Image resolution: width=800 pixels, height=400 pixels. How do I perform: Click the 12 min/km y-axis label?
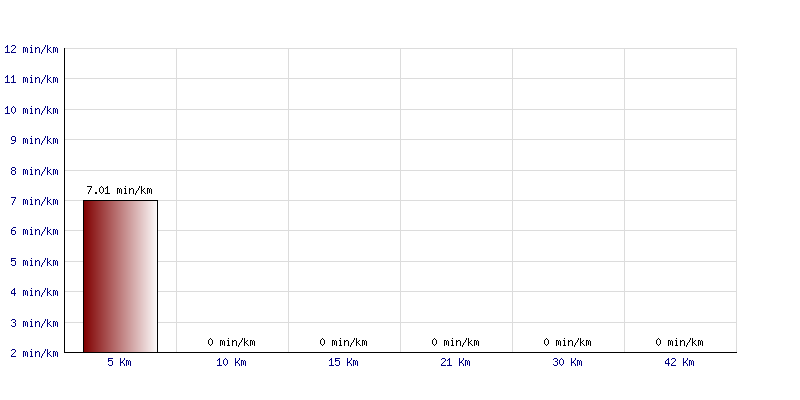(31, 49)
